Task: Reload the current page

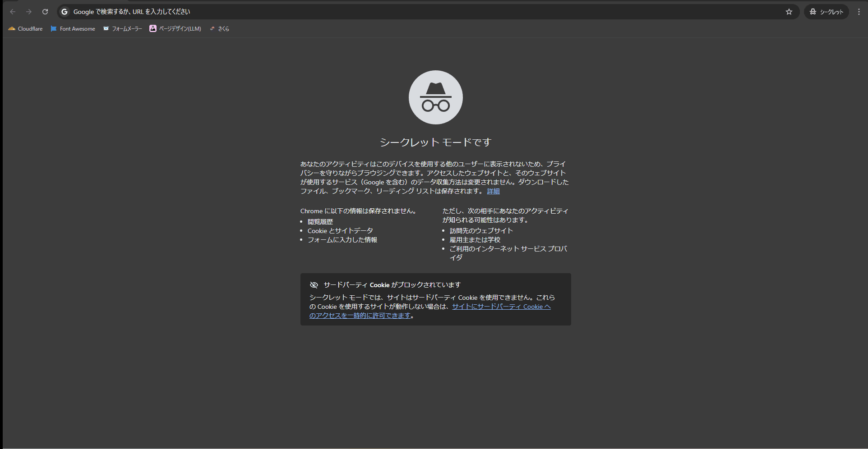Action: [45, 12]
